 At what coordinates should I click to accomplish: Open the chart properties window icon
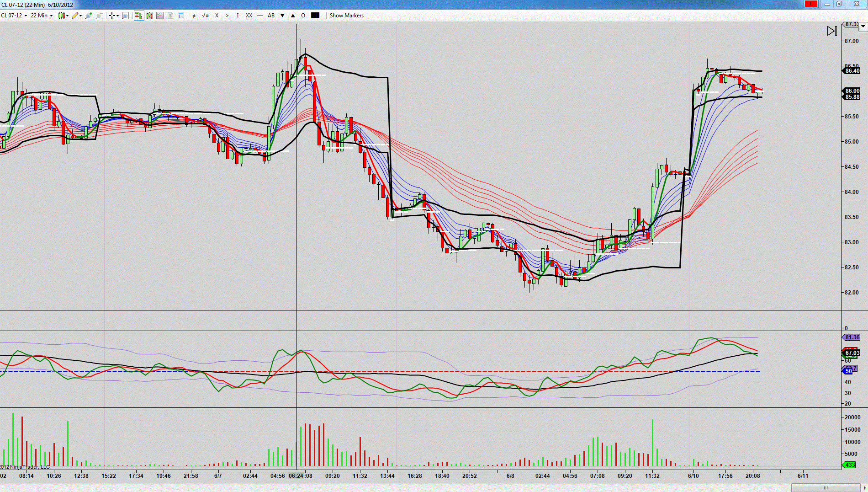point(181,16)
